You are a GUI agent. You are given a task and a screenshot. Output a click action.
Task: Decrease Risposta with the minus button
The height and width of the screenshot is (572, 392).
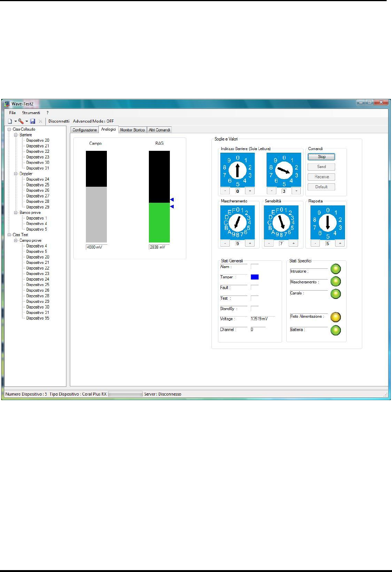point(315,244)
